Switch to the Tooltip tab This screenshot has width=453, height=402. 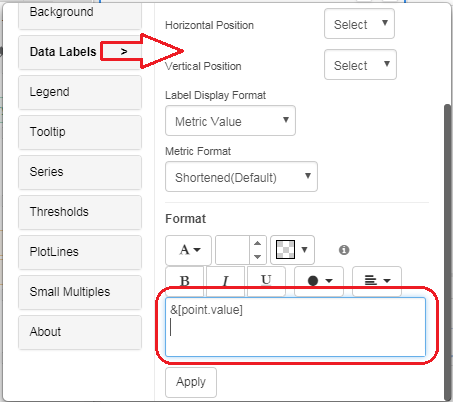tap(80, 132)
